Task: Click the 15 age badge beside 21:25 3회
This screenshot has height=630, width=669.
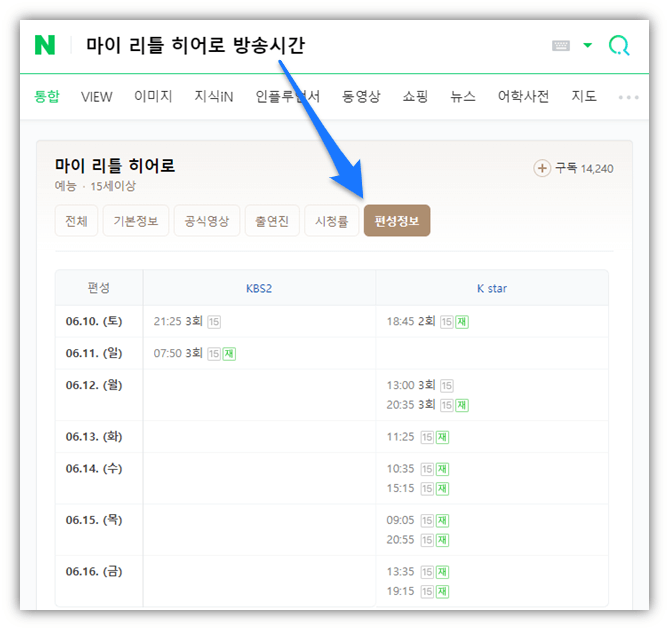Action: (x=214, y=322)
